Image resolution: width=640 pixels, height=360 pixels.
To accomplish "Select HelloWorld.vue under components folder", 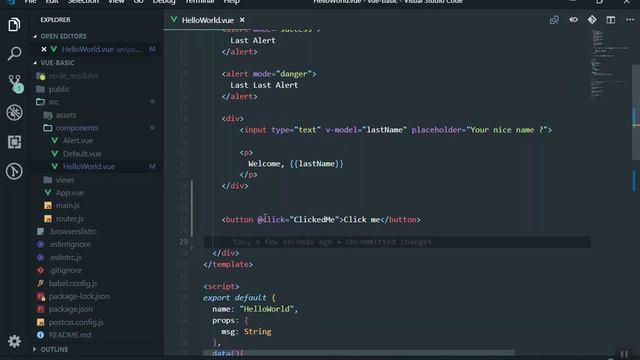I will tap(89, 167).
